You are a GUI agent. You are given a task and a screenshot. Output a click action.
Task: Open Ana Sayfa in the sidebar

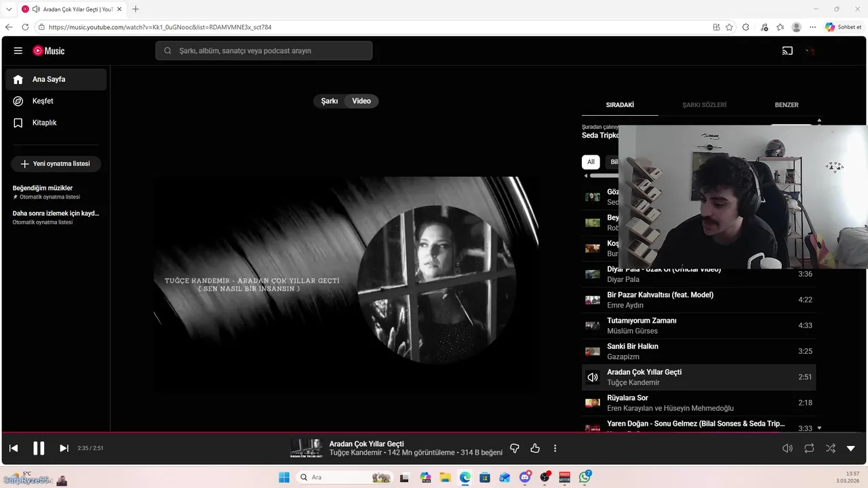point(57,79)
